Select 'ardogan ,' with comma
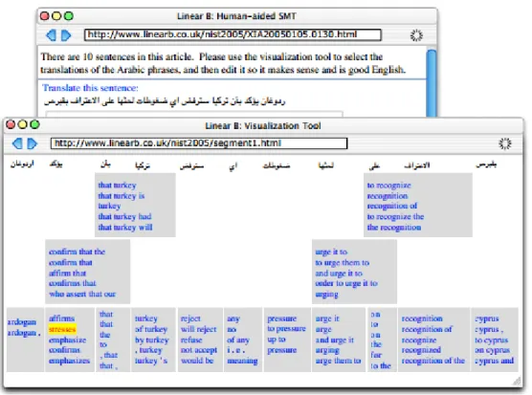Viewport: 532px width, 395px height. [24, 333]
